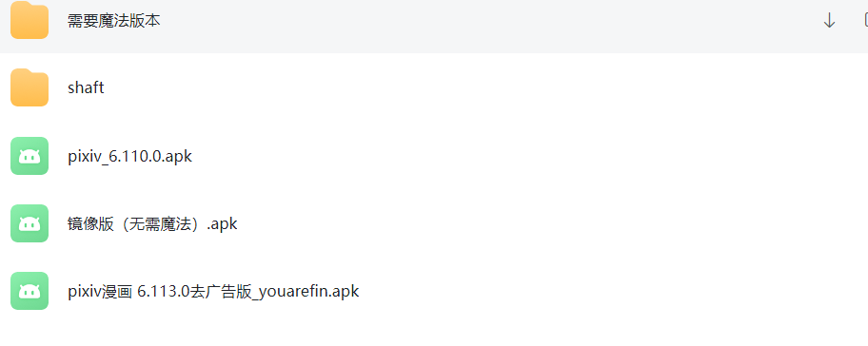868x346 pixels.
Task: Click the cut-off icon right of download arrow
Action: point(865,21)
